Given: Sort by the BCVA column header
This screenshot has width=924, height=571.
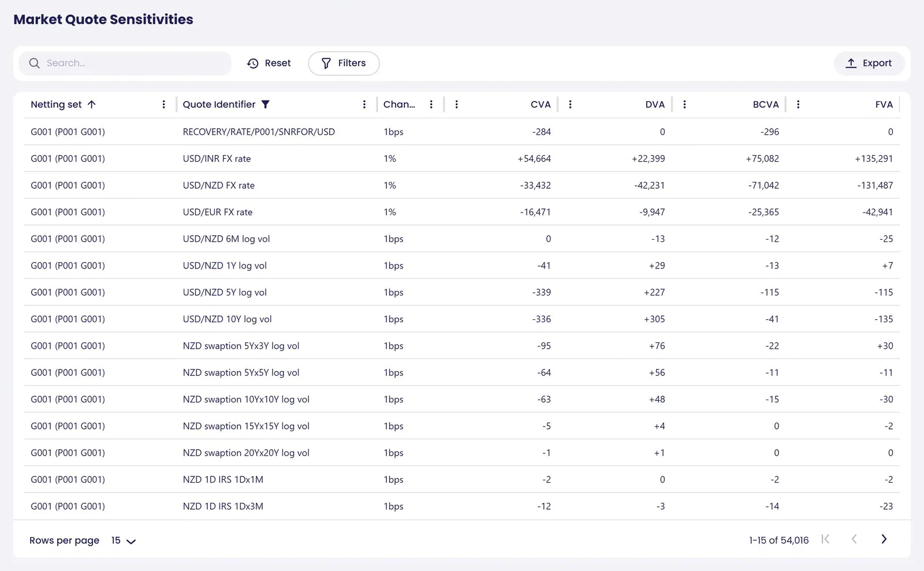Looking at the screenshot, I should coord(766,105).
